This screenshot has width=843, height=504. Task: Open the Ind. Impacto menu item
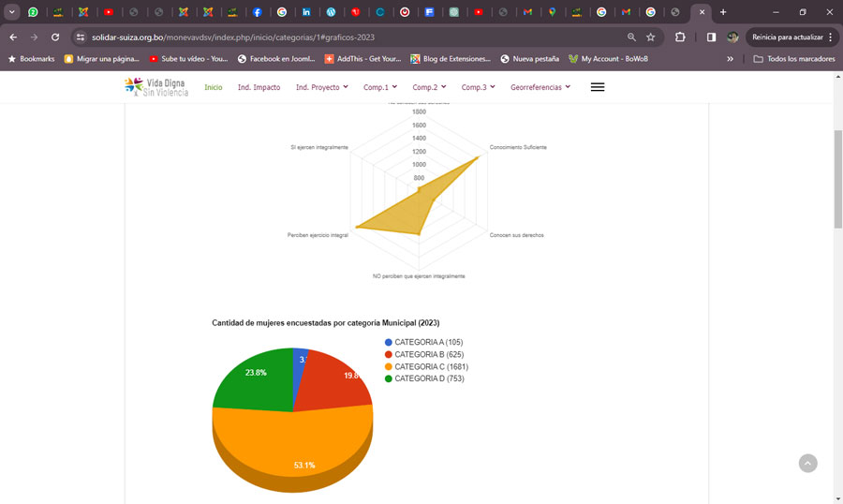pyautogui.click(x=259, y=87)
